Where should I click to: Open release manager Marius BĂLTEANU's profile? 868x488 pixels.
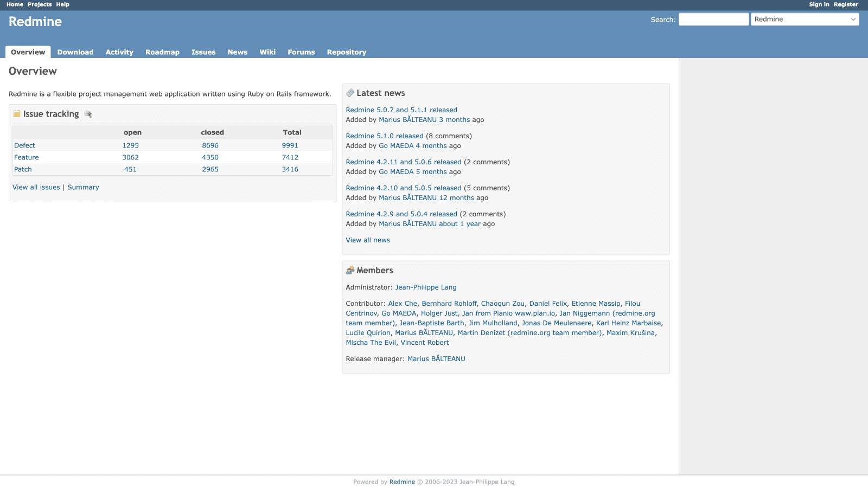pos(436,359)
